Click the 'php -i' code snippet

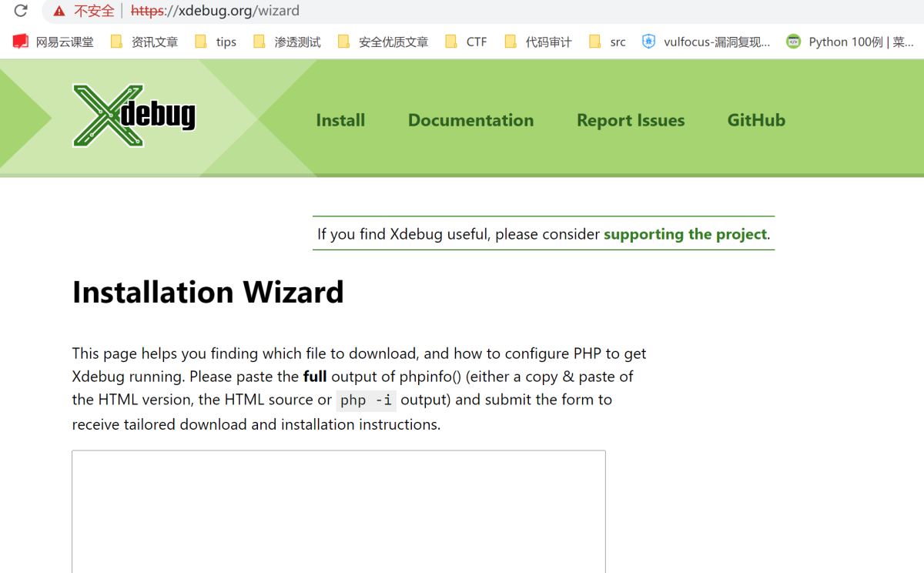click(366, 400)
